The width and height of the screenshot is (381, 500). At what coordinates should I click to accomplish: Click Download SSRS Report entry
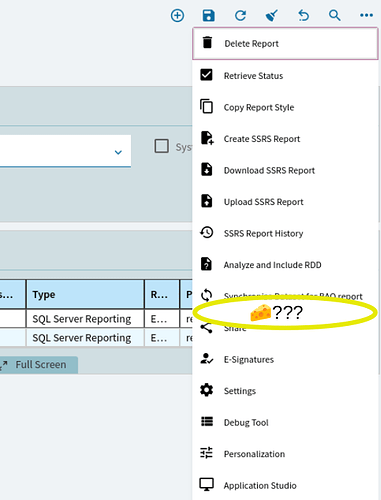[285, 170]
